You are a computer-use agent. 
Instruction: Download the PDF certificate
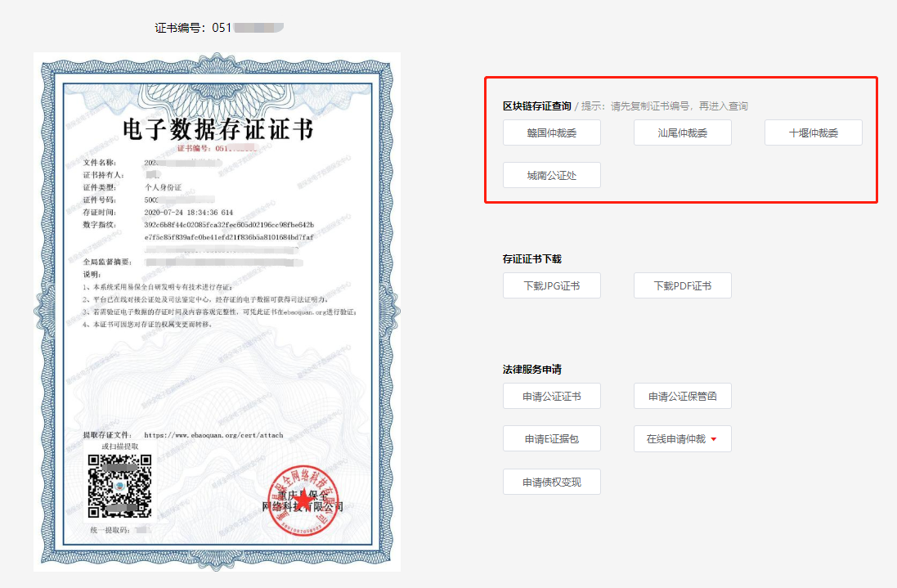coord(682,285)
